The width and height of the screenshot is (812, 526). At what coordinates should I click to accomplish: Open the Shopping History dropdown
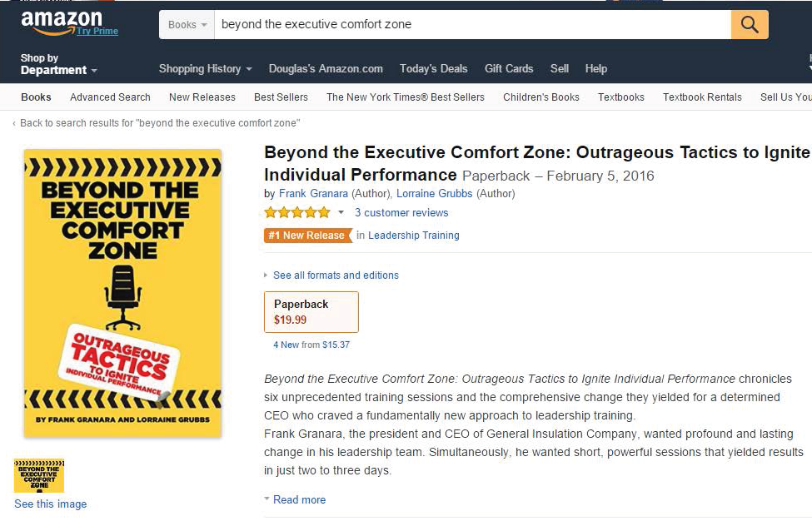pos(205,68)
